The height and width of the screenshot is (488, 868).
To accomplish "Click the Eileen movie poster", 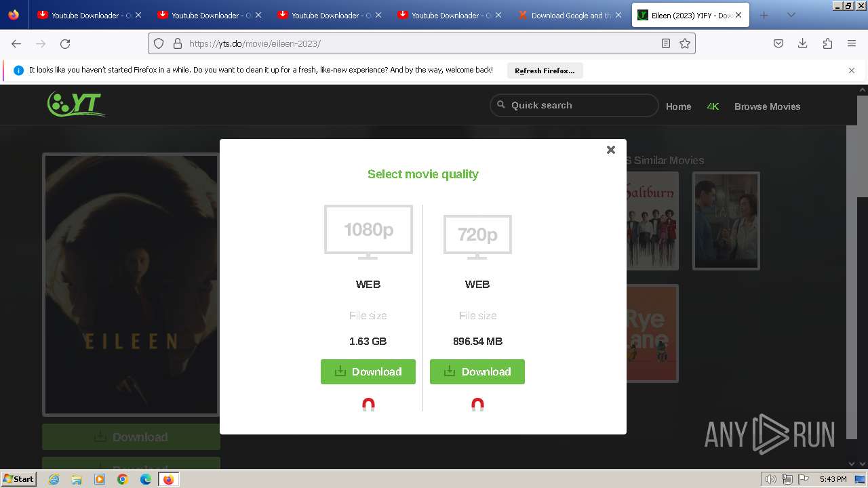I will (x=131, y=284).
